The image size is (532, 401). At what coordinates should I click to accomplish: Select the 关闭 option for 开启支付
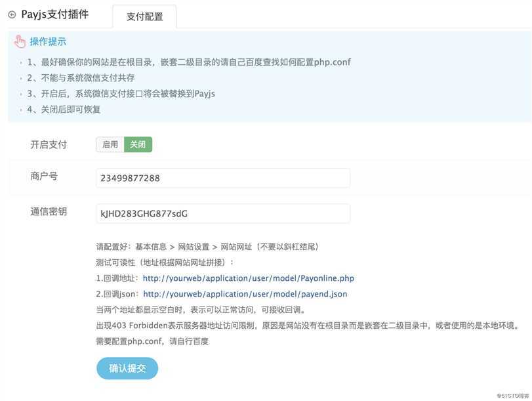pyautogui.click(x=138, y=144)
